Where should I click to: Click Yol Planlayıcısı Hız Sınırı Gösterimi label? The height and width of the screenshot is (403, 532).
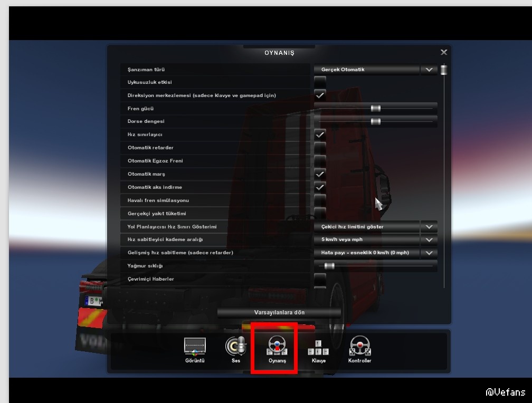[172, 227]
